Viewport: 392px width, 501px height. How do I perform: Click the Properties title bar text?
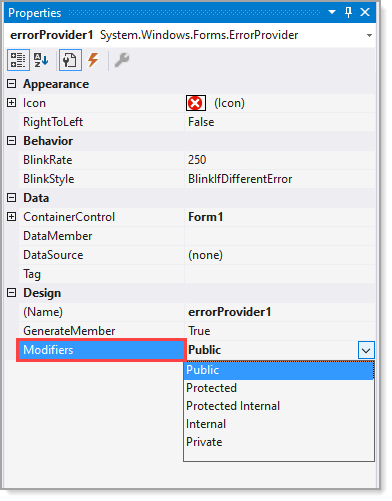point(35,13)
